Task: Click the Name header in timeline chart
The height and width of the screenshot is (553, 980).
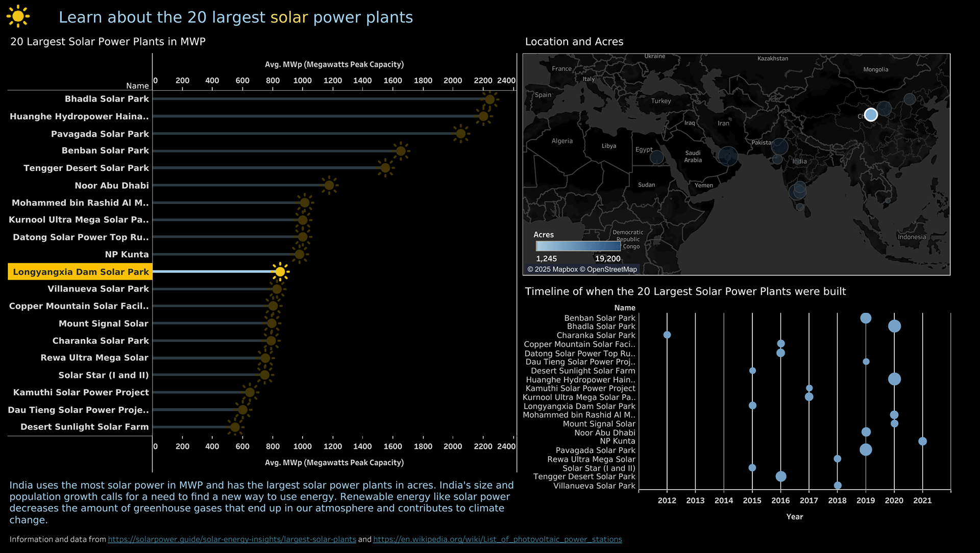Action: (x=624, y=308)
